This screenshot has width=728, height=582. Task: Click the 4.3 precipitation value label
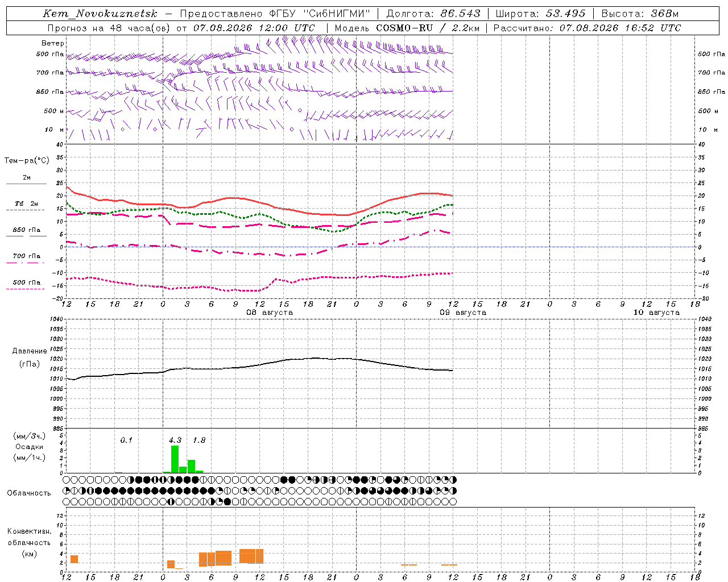(175, 440)
